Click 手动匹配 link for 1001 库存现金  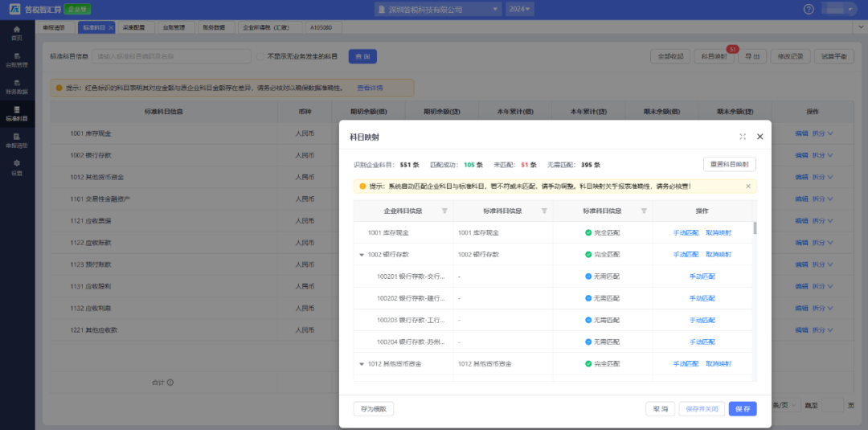point(686,233)
